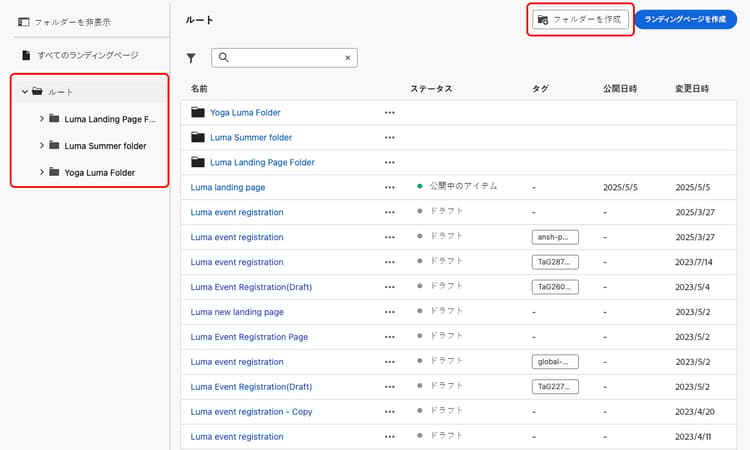Clear search field using the x icon
Viewport: 750px width, 450px height.
[348, 58]
